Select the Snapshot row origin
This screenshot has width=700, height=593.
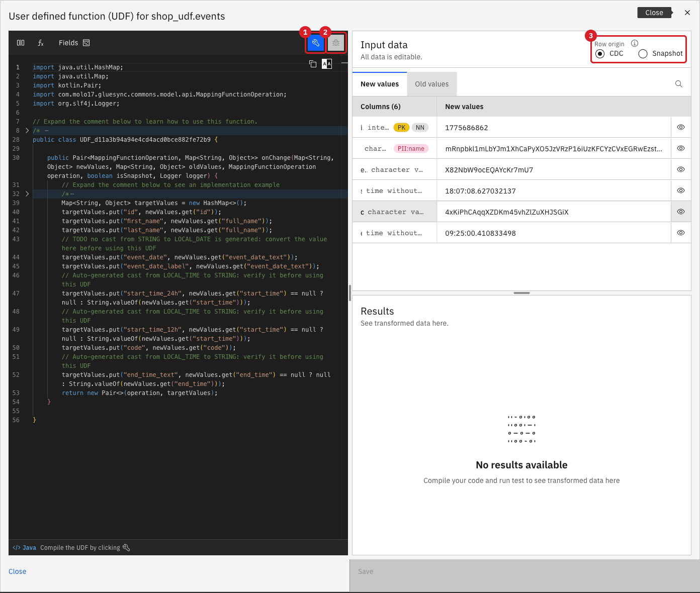[643, 54]
